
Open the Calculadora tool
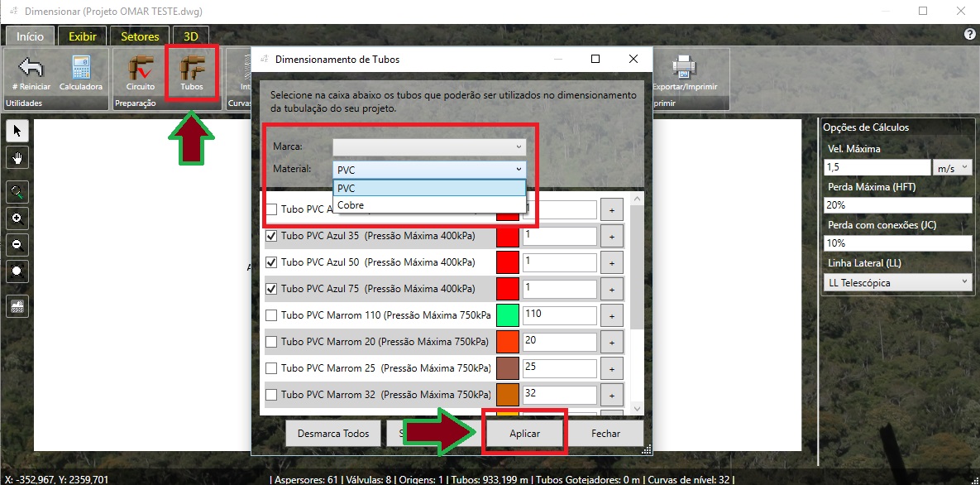(x=81, y=68)
